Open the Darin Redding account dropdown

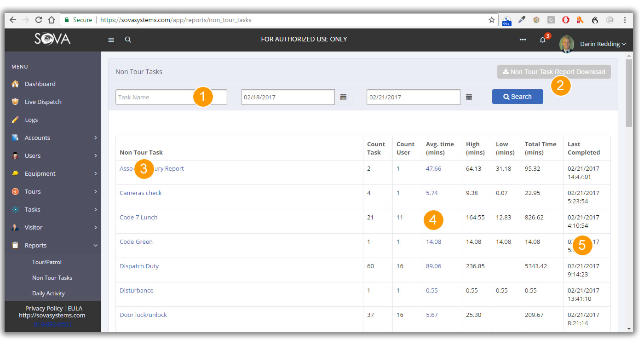(603, 44)
